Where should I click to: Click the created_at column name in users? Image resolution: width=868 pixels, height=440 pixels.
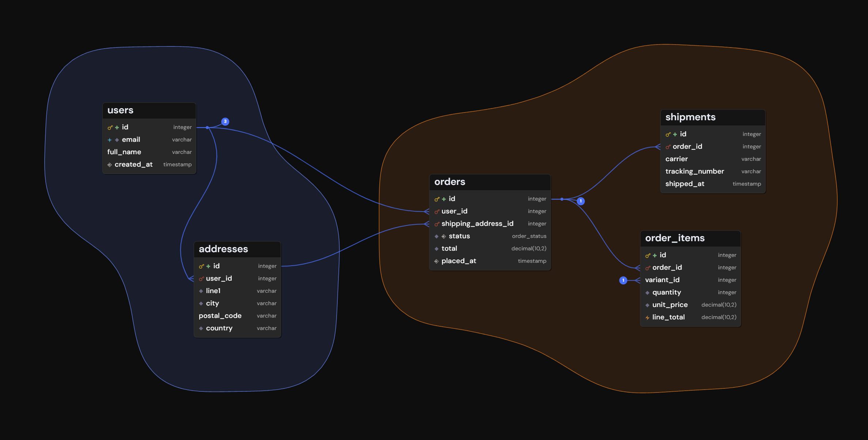(133, 164)
